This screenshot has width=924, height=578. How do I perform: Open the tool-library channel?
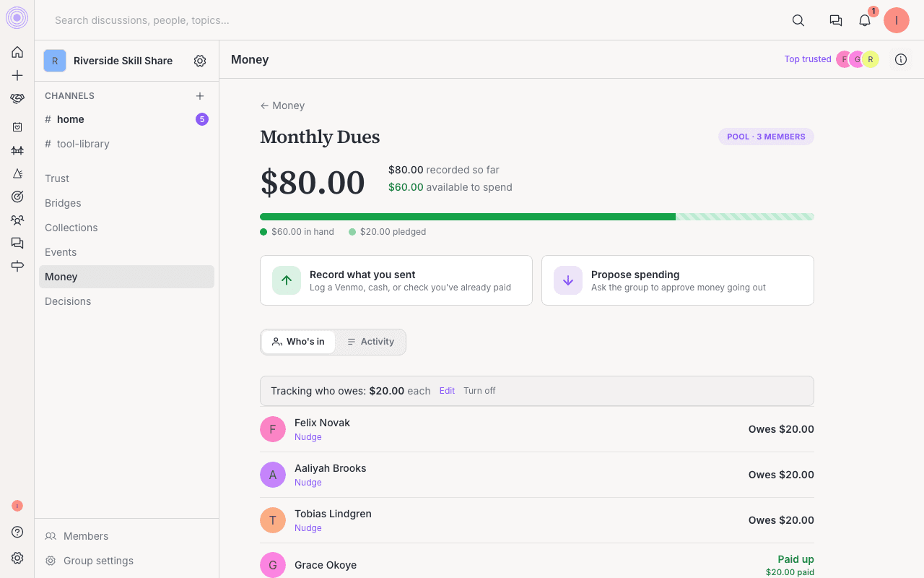pyautogui.click(x=126, y=144)
